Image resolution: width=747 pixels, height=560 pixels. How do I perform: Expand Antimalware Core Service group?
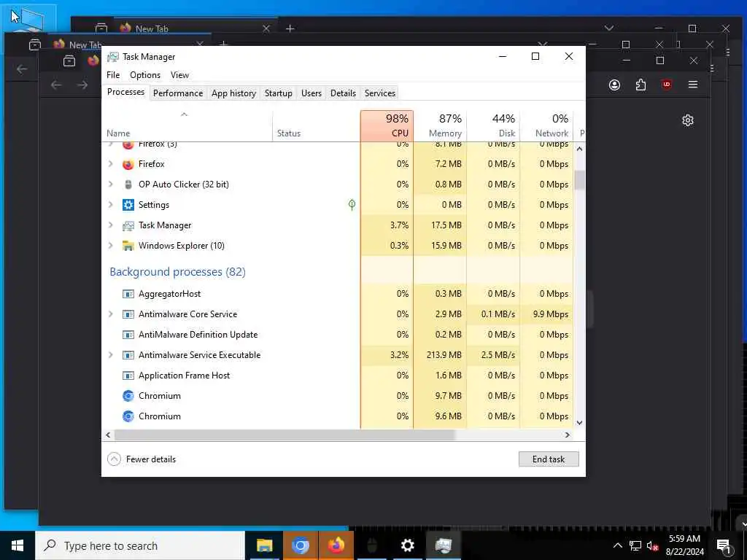click(x=111, y=314)
